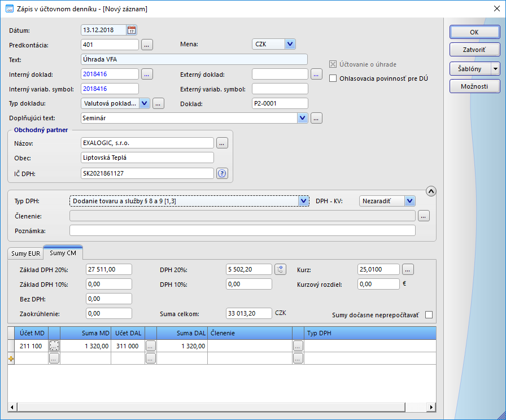Open the Šablóny dropdown arrow
This screenshot has height=420, width=506.
(495, 69)
